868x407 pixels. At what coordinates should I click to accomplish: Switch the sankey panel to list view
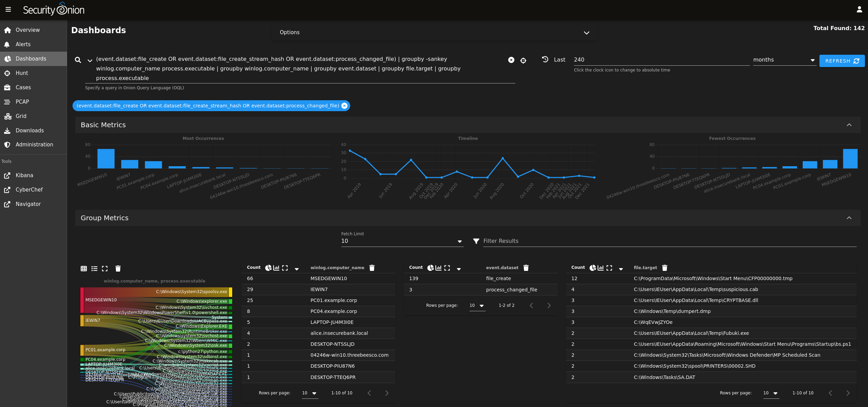[94, 268]
